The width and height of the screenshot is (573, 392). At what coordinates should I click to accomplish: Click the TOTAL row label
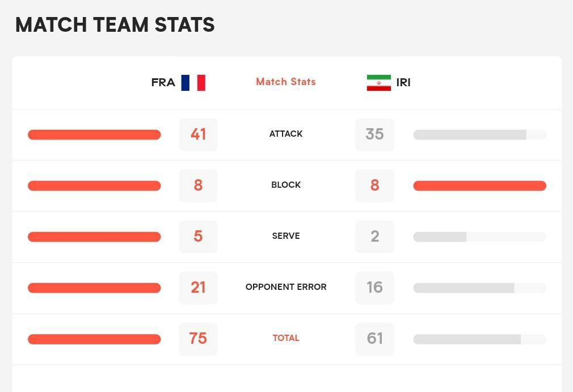[285, 338]
